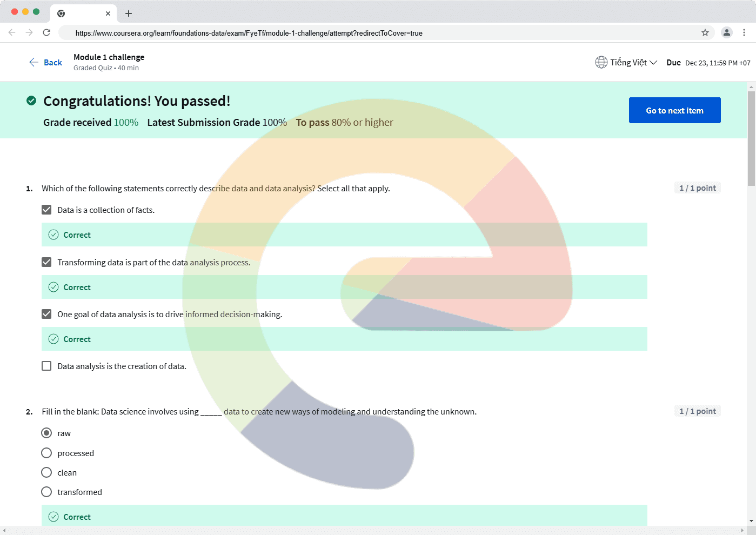The width and height of the screenshot is (756, 535).
Task: Click the question 2 fill-in-the-blank prompt
Action: (x=259, y=411)
